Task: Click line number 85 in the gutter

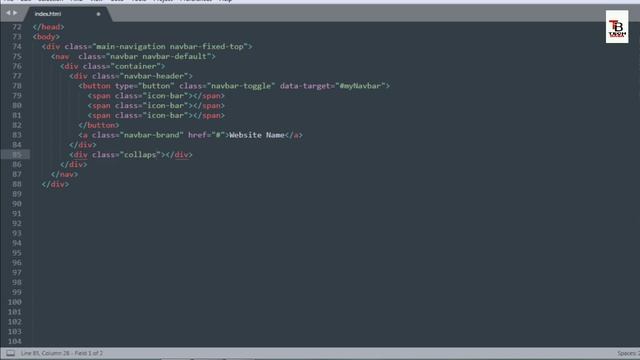Action: pos(16,155)
